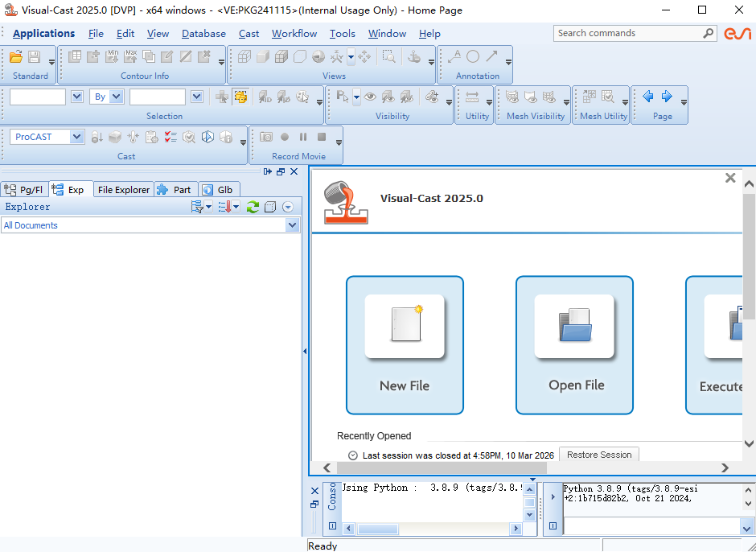Select the circle annotation tool
The image size is (756, 552).
coord(473,56)
